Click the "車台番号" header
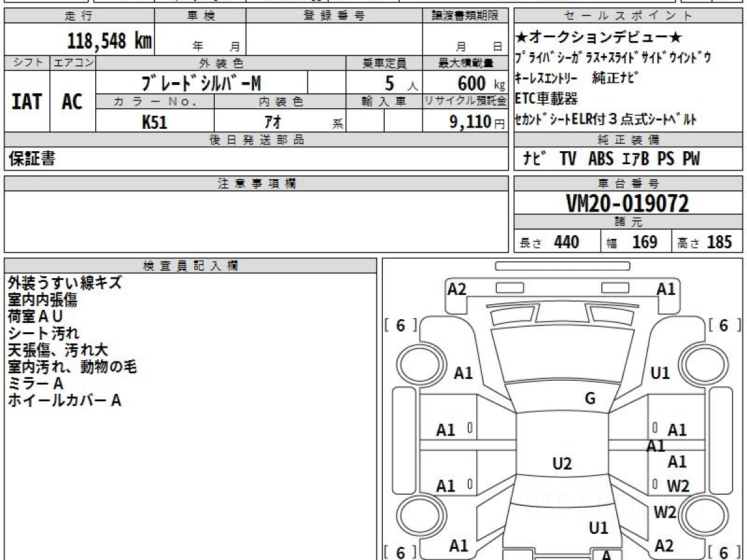Viewport: 747px width, 560px height. pyautogui.click(x=629, y=184)
